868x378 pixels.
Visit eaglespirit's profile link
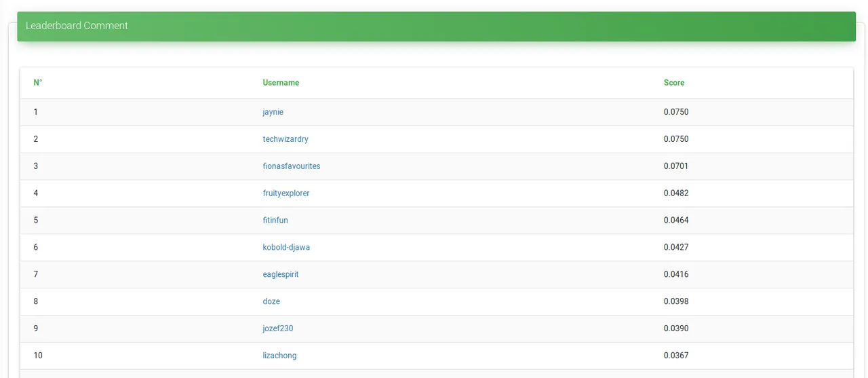coord(281,275)
